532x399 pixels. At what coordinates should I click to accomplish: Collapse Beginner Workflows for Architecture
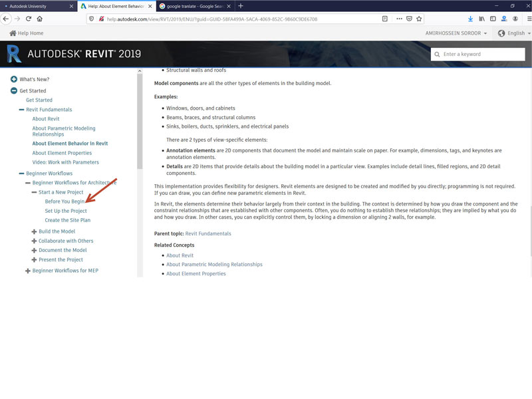pos(28,183)
